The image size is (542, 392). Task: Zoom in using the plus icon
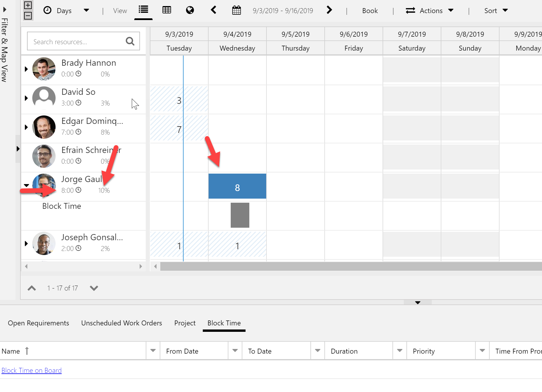pos(28,5)
